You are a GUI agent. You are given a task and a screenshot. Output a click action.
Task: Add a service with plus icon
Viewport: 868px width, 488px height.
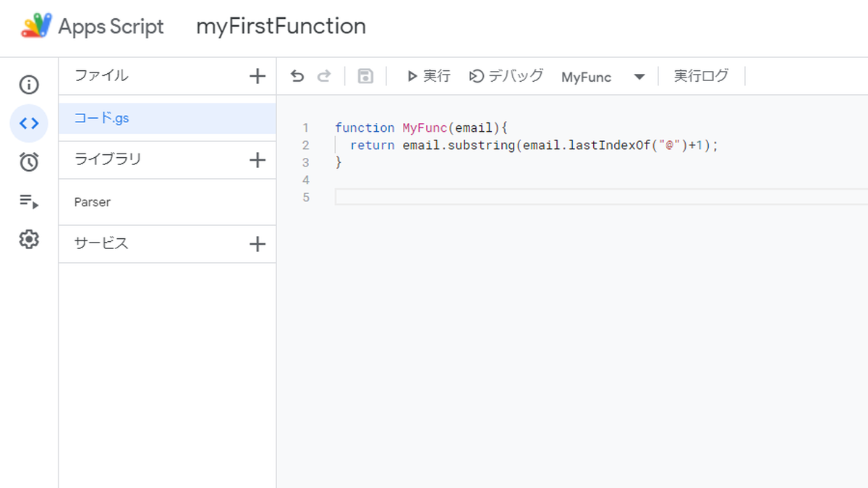[258, 244]
